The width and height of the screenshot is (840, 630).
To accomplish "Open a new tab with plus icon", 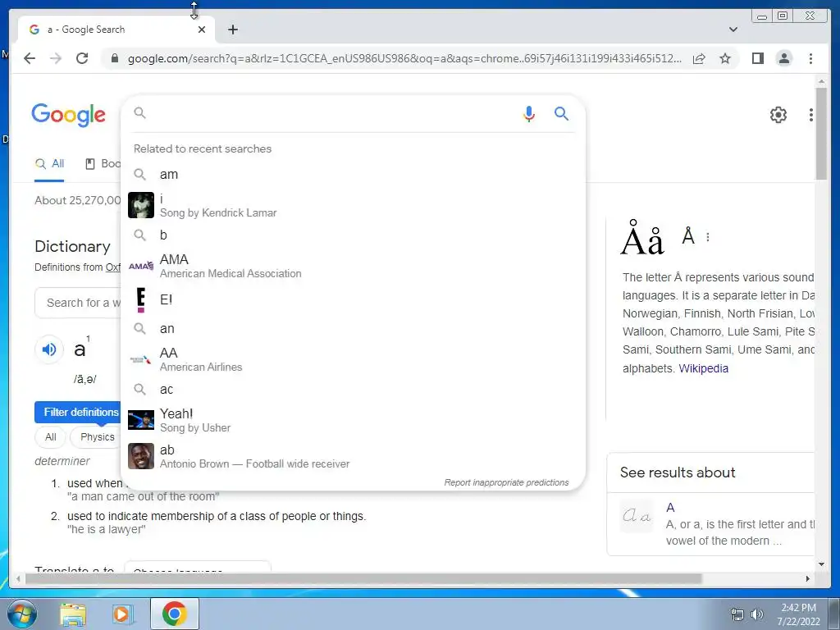I will 232,30.
